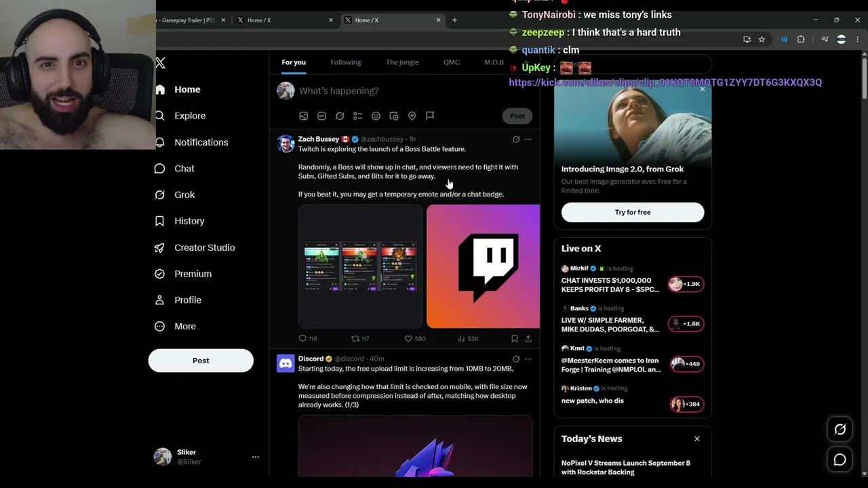This screenshot has width=868, height=488.
Task: Add a photo with the composer media icon
Action: pyautogui.click(x=303, y=116)
